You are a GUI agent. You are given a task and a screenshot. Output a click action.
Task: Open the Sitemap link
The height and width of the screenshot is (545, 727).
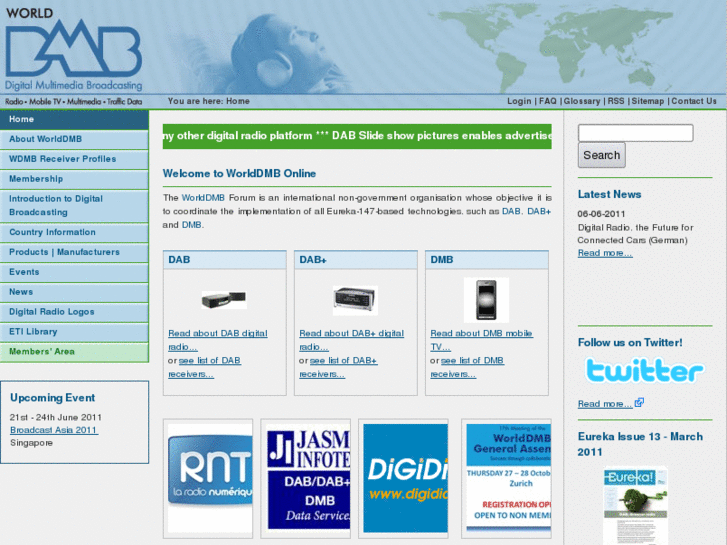(648, 101)
